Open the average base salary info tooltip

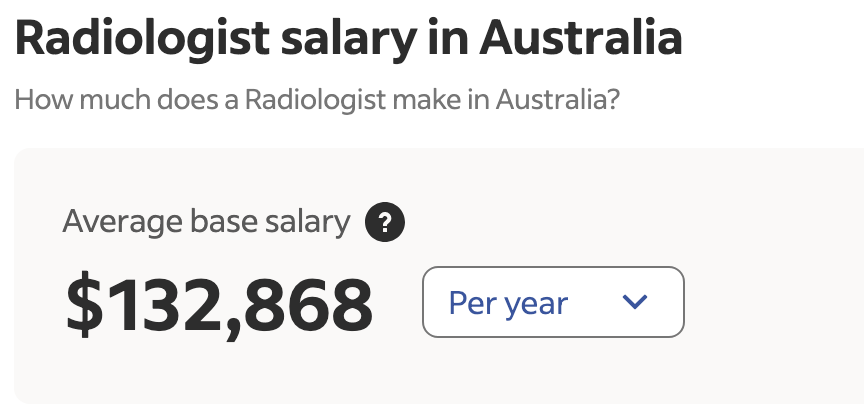pyautogui.click(x=385, y=222)
